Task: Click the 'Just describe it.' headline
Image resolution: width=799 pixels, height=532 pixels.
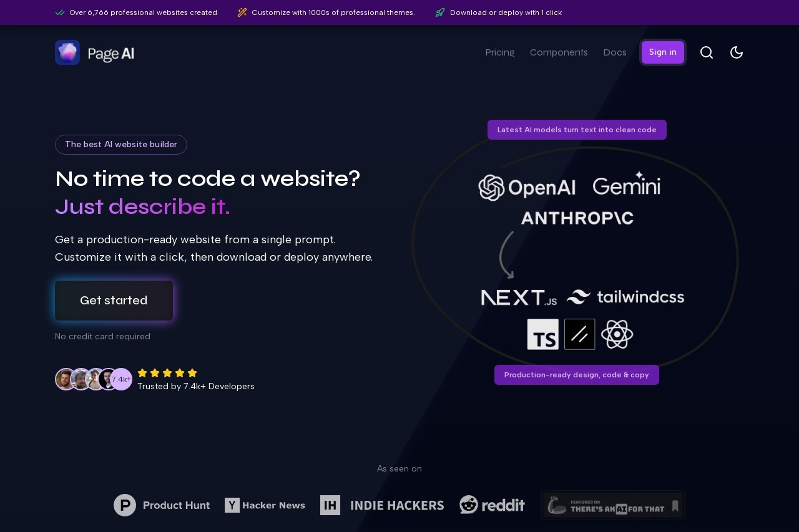Action: [x=142, y=206]
